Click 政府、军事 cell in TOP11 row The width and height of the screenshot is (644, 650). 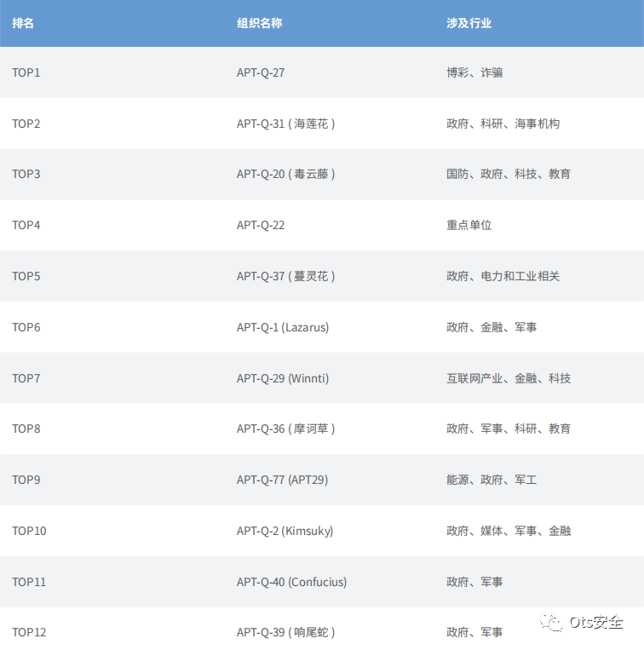pyautogui.click(x=474, y=582)
